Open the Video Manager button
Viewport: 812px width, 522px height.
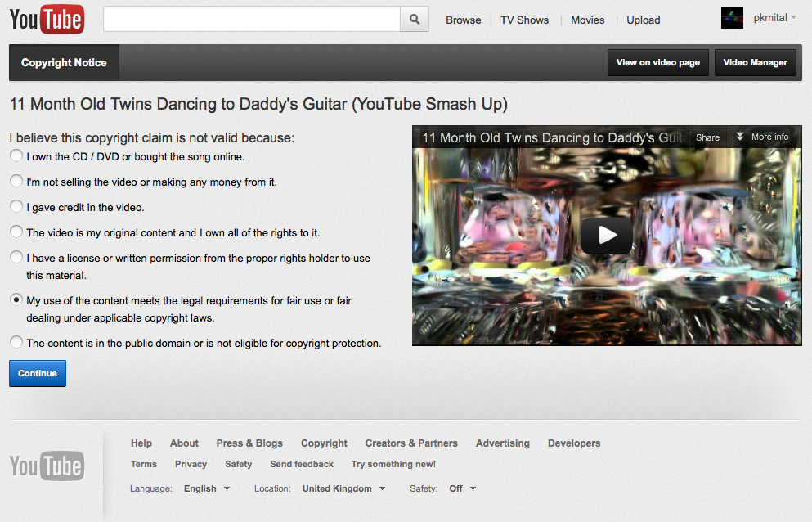[x=755, y=62]
